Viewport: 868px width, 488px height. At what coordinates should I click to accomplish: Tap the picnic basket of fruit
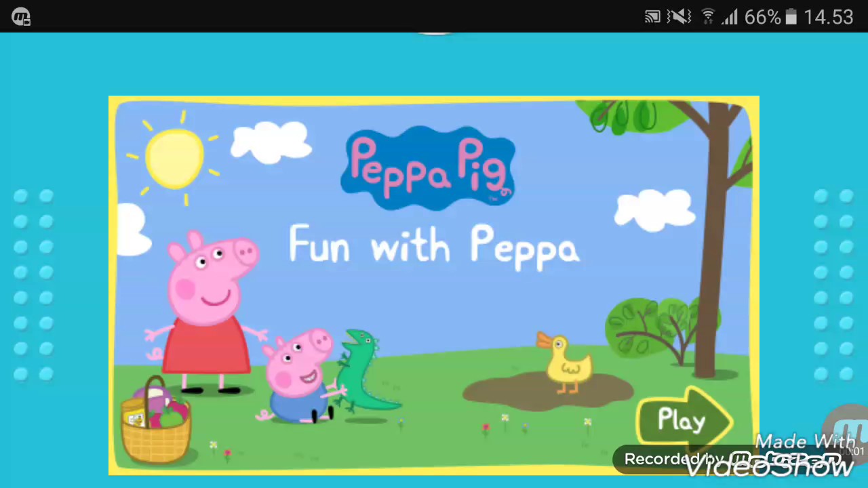tap(156, 420)
